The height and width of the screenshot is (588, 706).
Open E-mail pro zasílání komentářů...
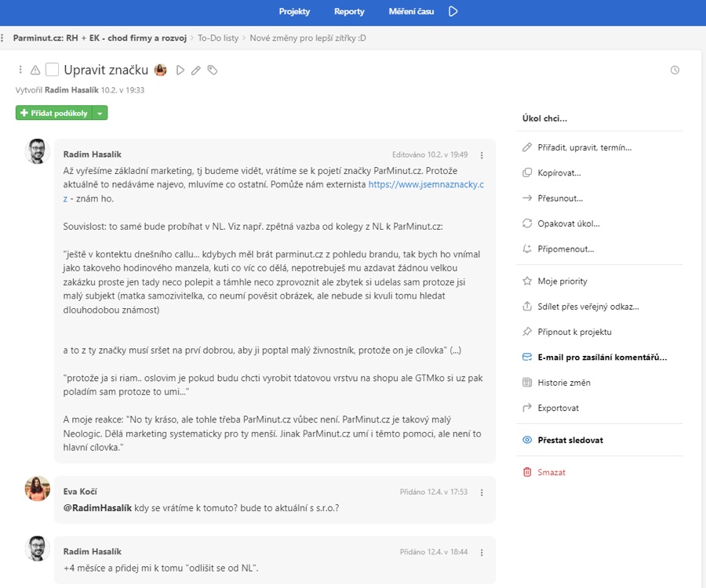pos(602,358)
